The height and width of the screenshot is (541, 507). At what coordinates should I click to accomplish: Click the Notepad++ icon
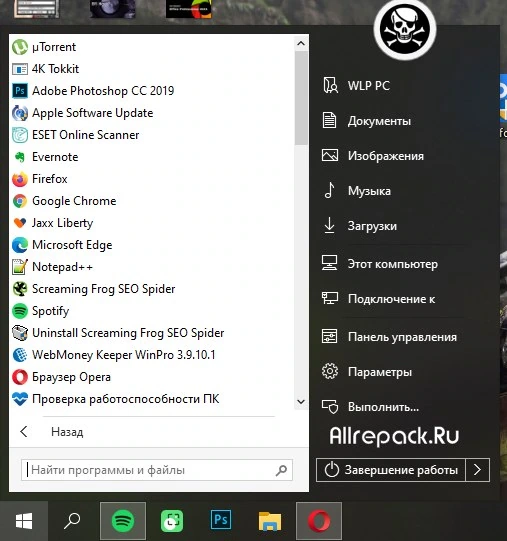(x=20, y=267)
